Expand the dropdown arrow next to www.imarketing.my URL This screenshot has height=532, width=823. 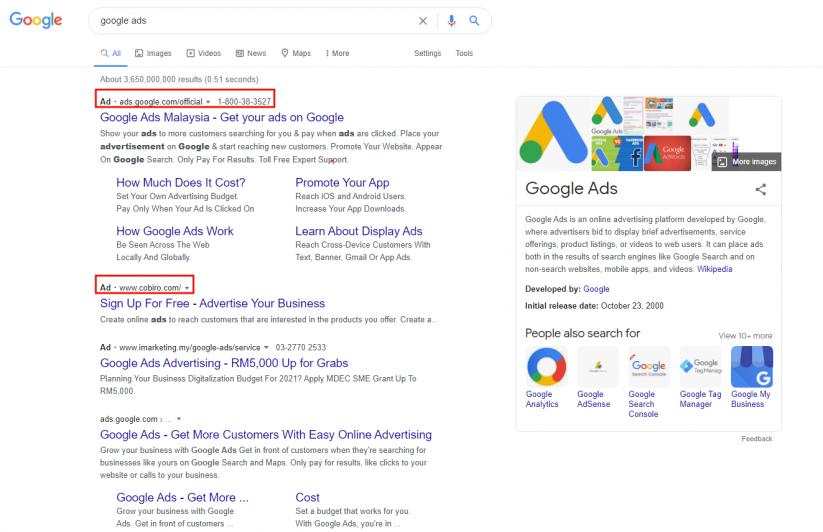pyautogui.click(x=266, y=347)
